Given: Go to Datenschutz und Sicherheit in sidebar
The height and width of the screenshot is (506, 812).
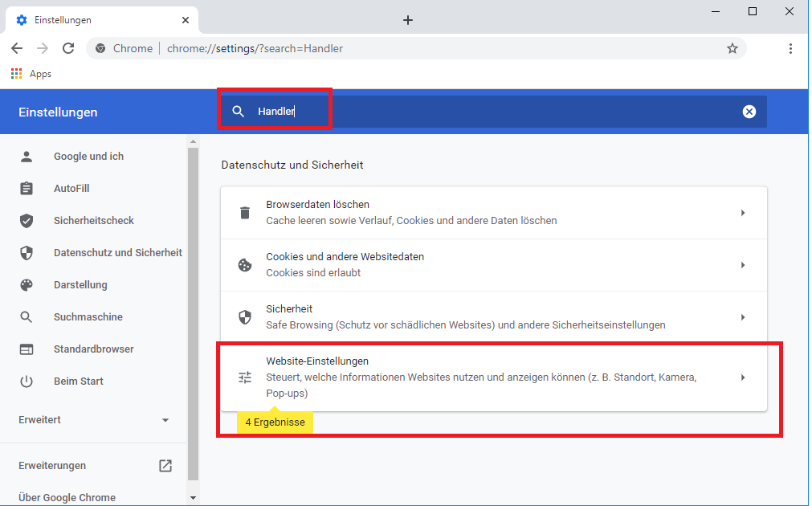Looking at the screenshot, I should 117,253.
